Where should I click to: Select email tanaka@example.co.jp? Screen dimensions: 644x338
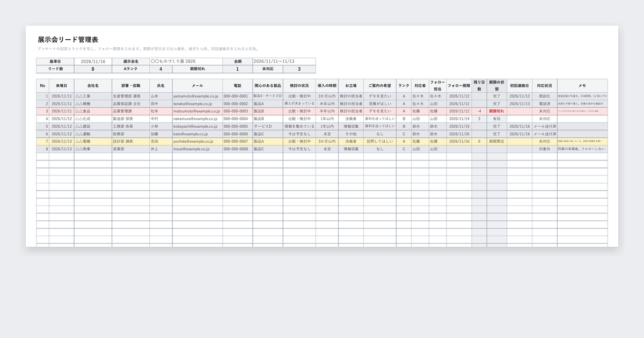tap(197, 104)
